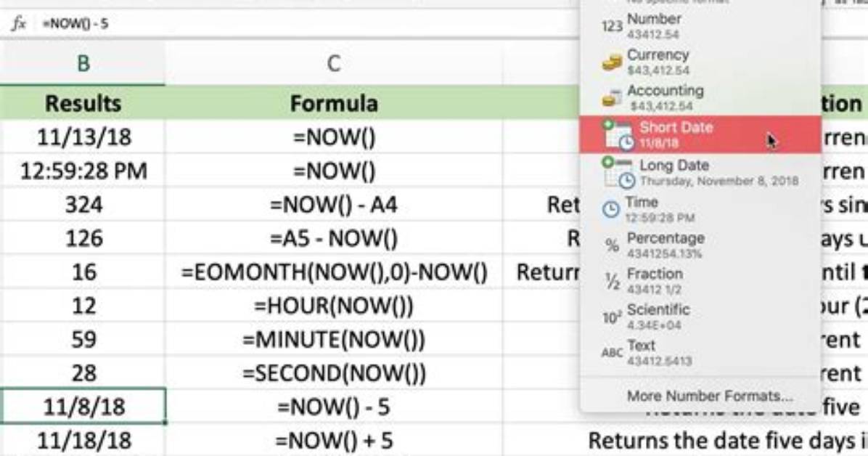Choose the Fraction one-half icon
This screenshot has height=456, width=868.
pyautogui.click(x=612, y=281)
